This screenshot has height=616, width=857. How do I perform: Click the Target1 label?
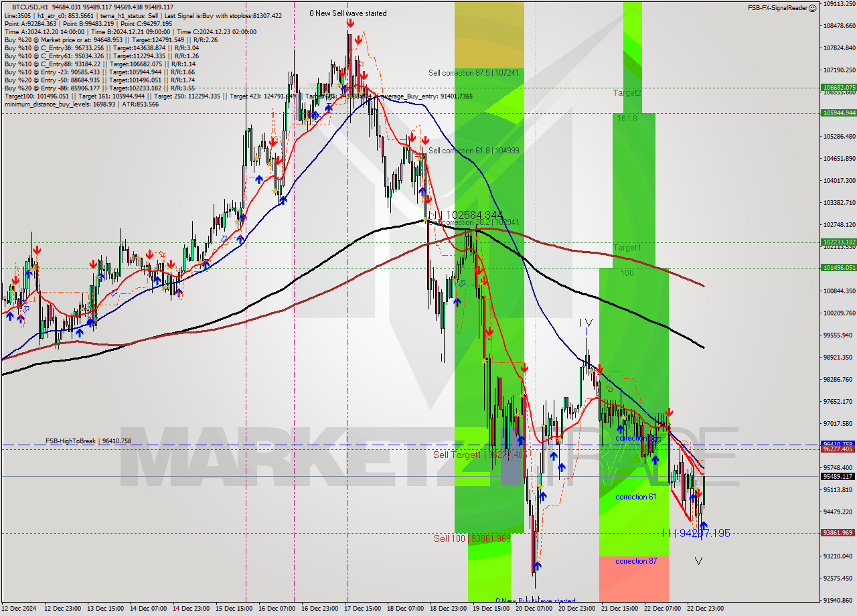click(x=627, y=248)
